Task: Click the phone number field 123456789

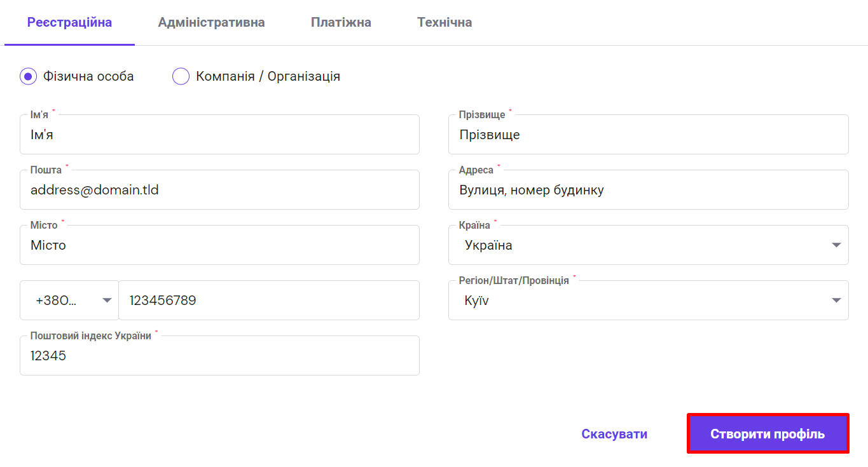Action: click(x=268, y=301)
